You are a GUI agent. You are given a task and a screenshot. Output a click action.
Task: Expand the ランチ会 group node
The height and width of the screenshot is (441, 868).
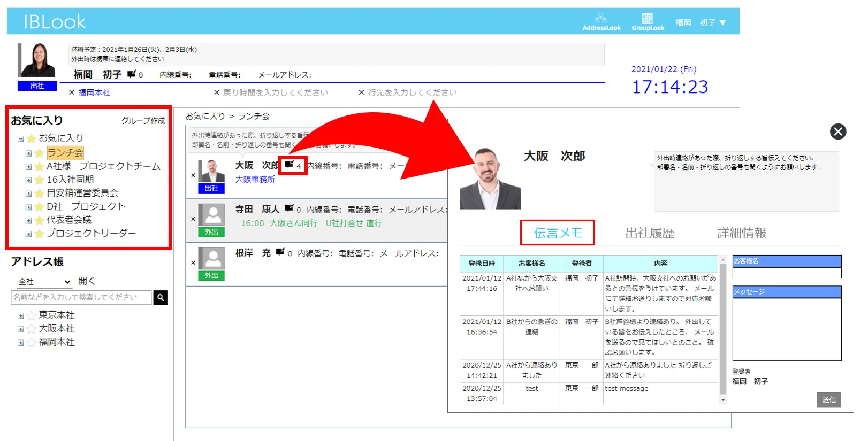(x=28, y=153)
